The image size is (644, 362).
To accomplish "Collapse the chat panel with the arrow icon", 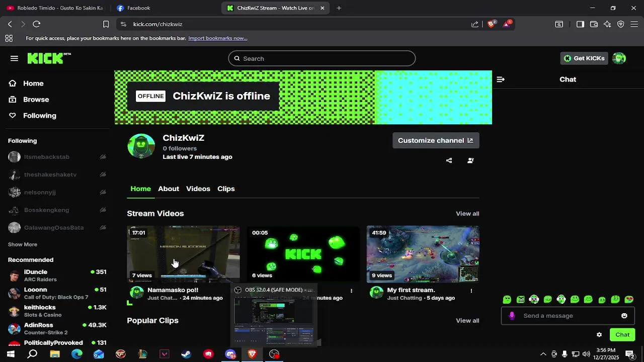I will 501,79.
